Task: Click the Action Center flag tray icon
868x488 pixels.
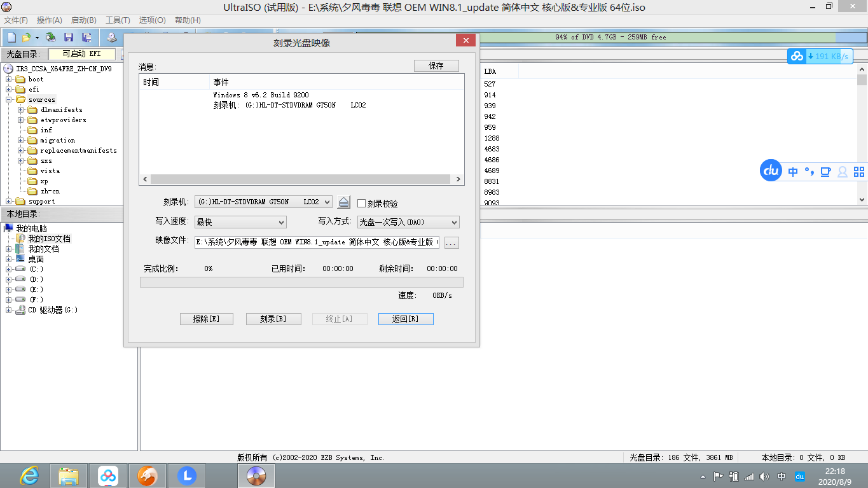Action: [x=718, y=476]
